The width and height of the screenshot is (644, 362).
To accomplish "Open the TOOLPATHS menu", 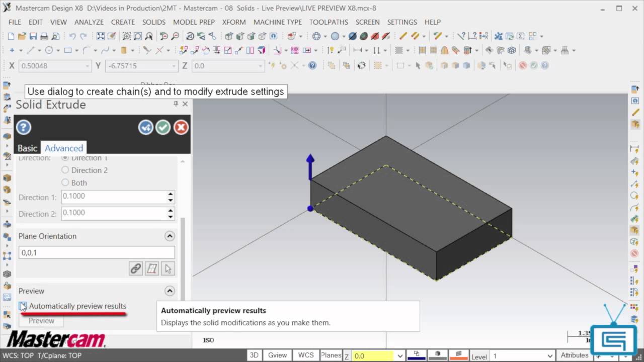I will [x=329, y=22].
